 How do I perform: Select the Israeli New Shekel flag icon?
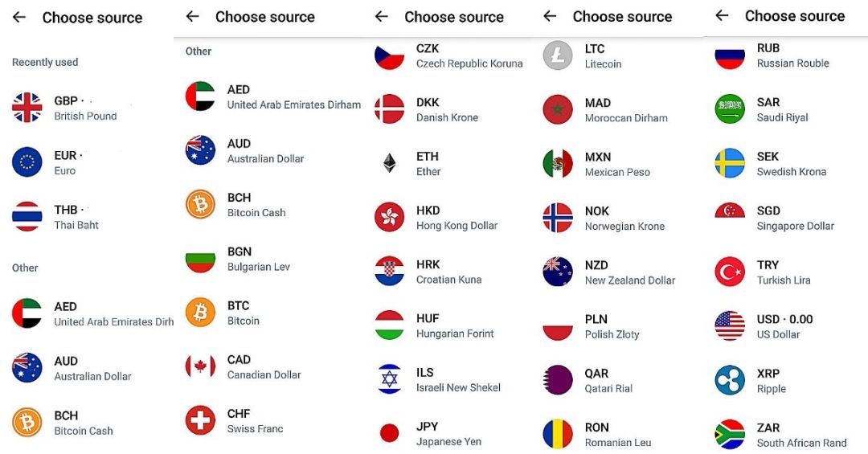point(390,379)
